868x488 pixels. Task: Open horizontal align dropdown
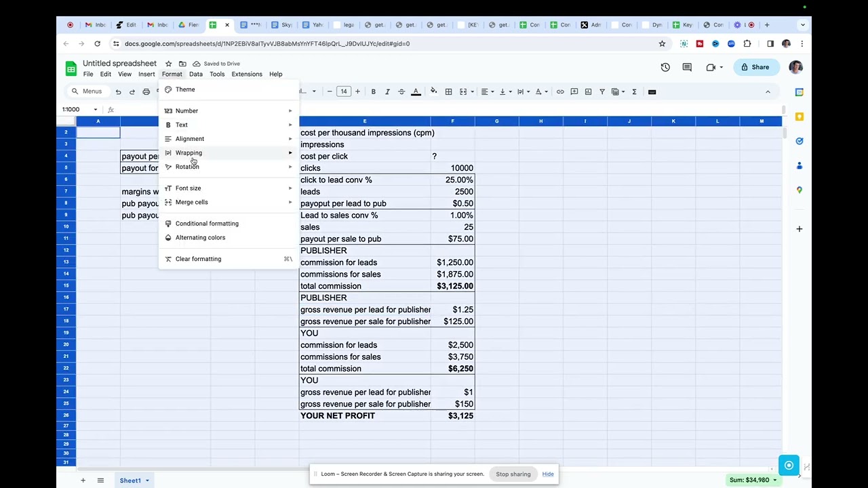[488, 91]
